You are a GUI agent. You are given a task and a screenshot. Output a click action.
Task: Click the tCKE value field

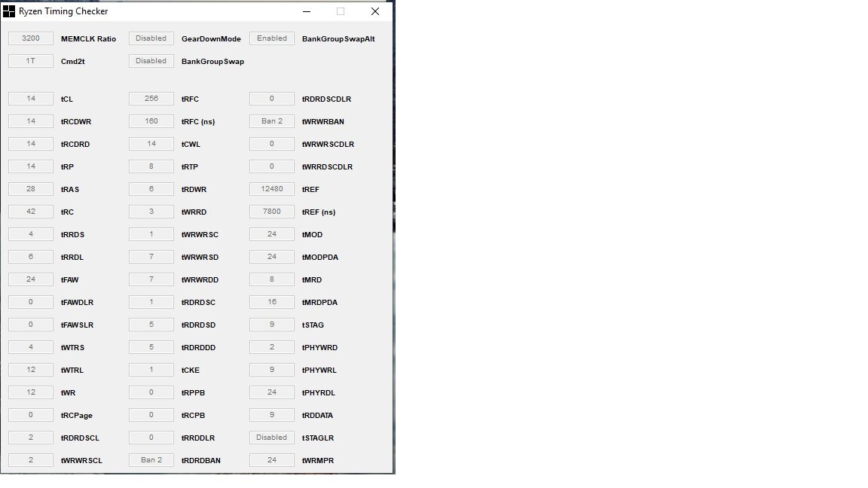151,370
